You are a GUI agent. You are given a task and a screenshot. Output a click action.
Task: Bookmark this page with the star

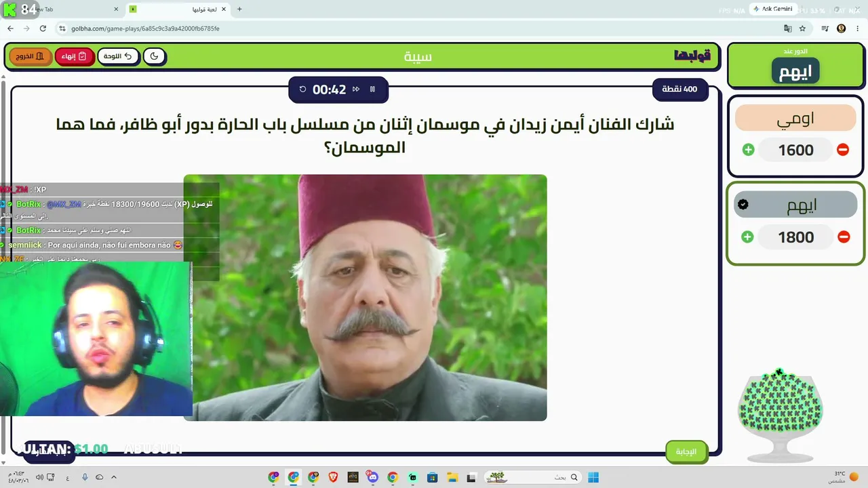tap(802, 28)
